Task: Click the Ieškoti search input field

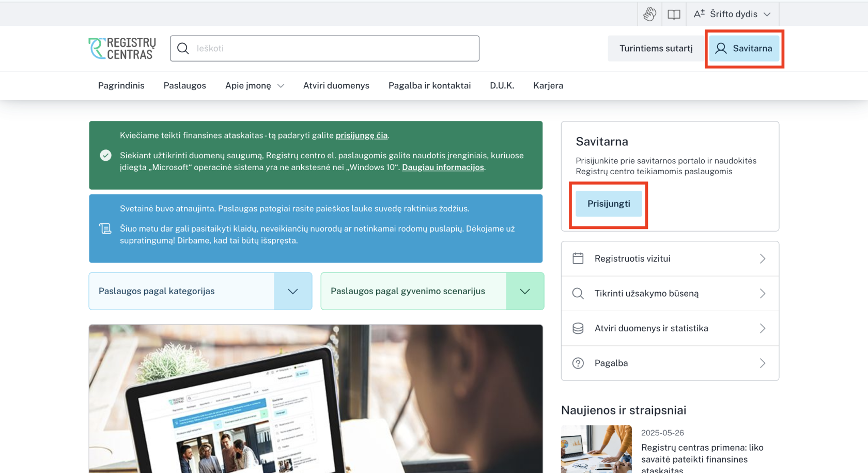Action: click(324, 49)
